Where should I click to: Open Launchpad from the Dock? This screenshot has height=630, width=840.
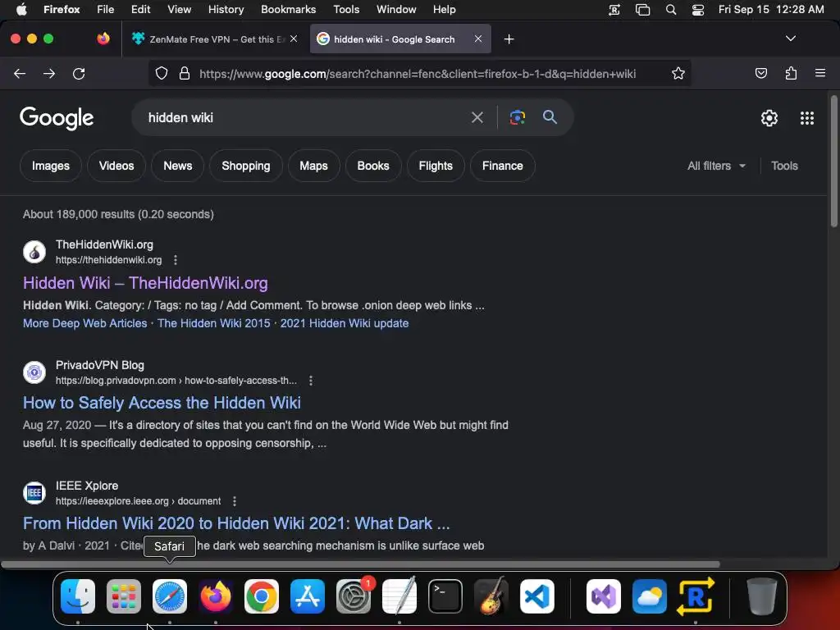point(124,596)
